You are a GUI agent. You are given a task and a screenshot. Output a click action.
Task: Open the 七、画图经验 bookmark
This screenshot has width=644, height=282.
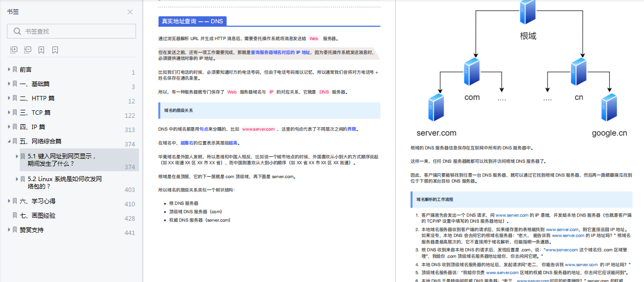pyautogui.click(x=38, y=216)
